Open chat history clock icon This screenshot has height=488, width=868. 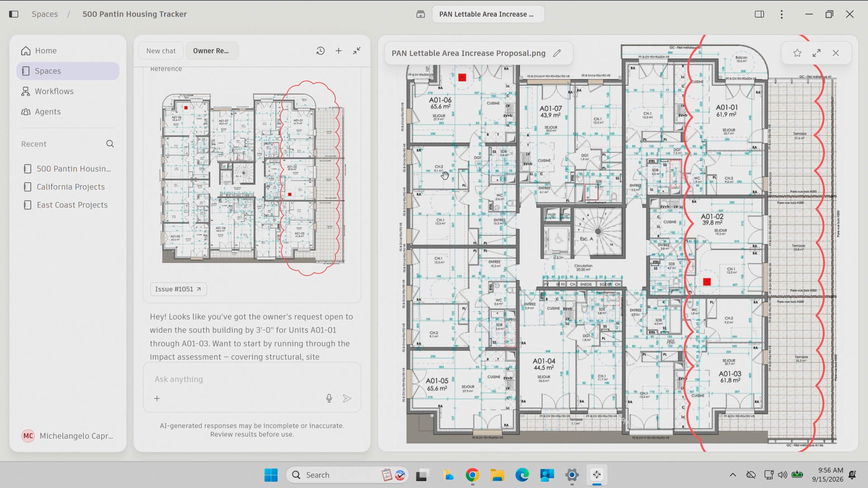pyautogui.click(x=321, y=51)
